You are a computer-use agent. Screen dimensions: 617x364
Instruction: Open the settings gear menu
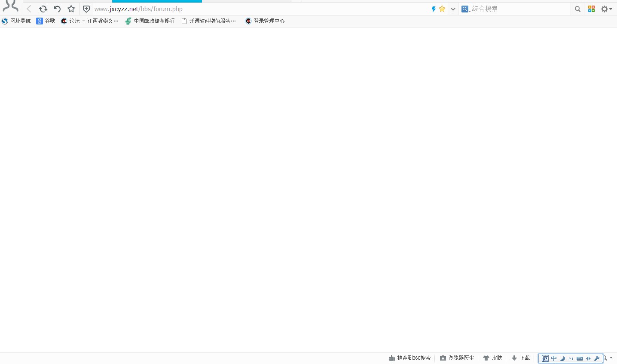coord(606,9)
